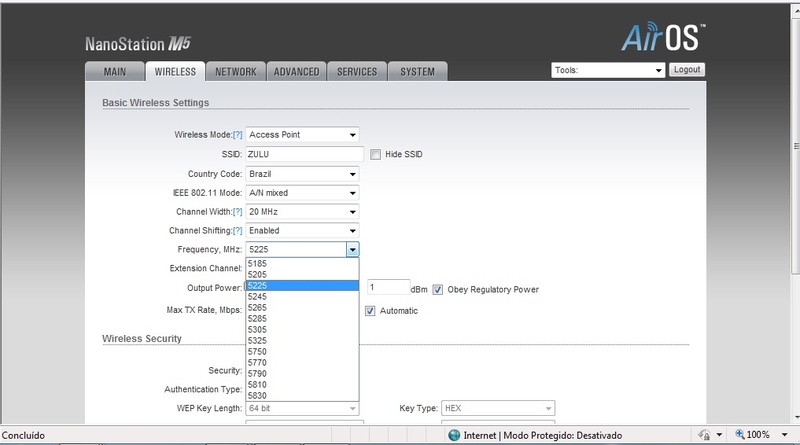Open the Wireless Mode help [?] link
The height and width of the screenshot is (445, 800).
click(238, 135)
